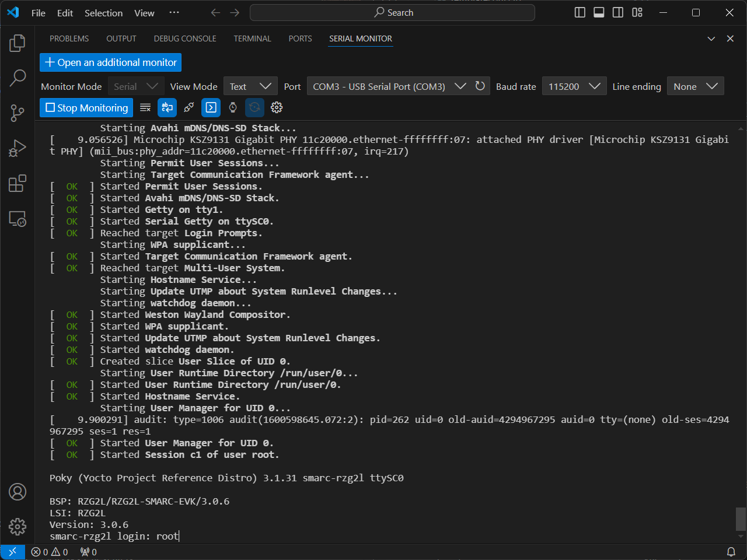Open the Baud rate 115200 dropdown

(574, 86)
